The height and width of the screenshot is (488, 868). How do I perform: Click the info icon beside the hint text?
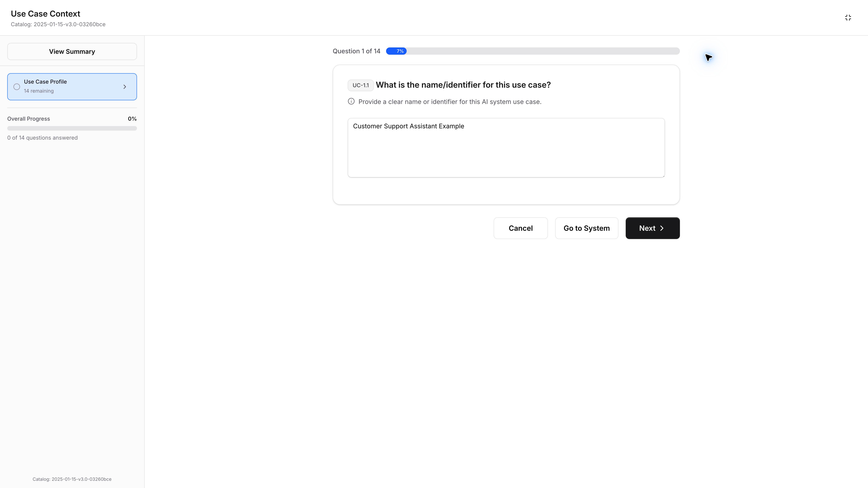click(x=351, y=101)
